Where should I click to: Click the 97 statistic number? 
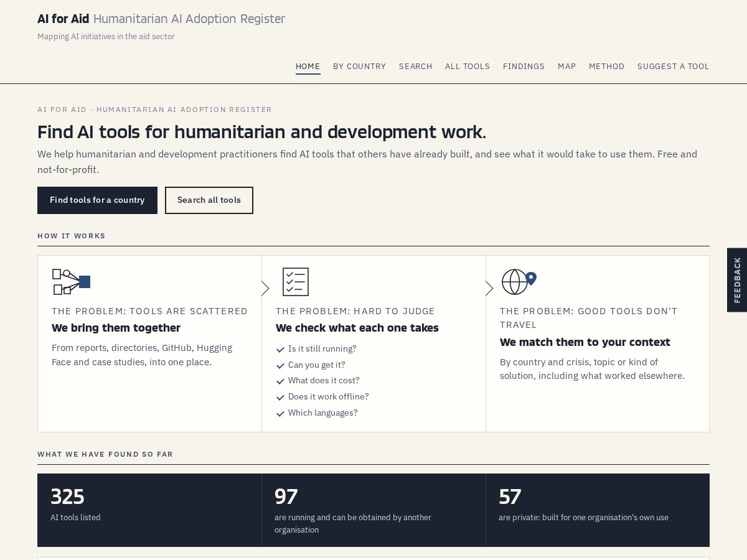pyautogui.click(x=286, y=497)
